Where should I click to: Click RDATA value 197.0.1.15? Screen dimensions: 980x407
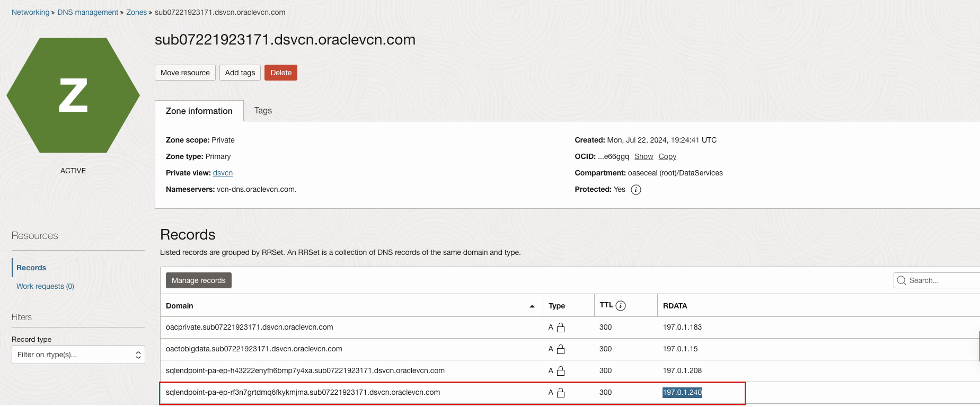[x=680, y=349]
